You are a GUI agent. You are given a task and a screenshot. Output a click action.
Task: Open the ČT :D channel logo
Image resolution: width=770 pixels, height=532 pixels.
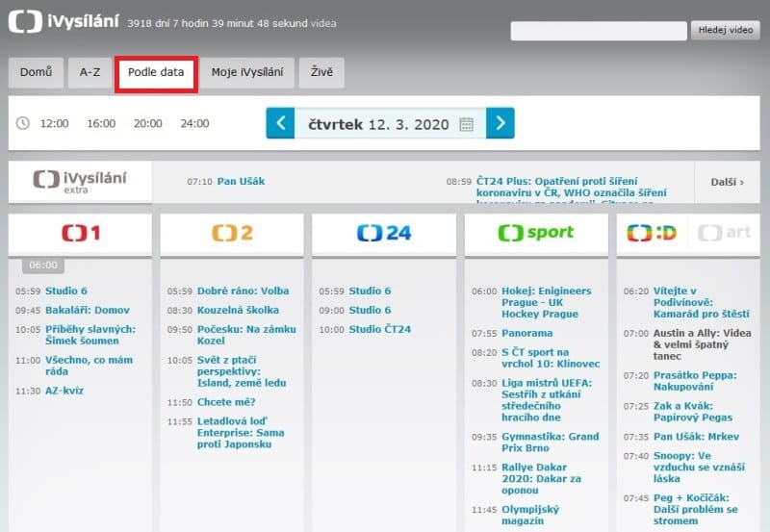[652, 233]
